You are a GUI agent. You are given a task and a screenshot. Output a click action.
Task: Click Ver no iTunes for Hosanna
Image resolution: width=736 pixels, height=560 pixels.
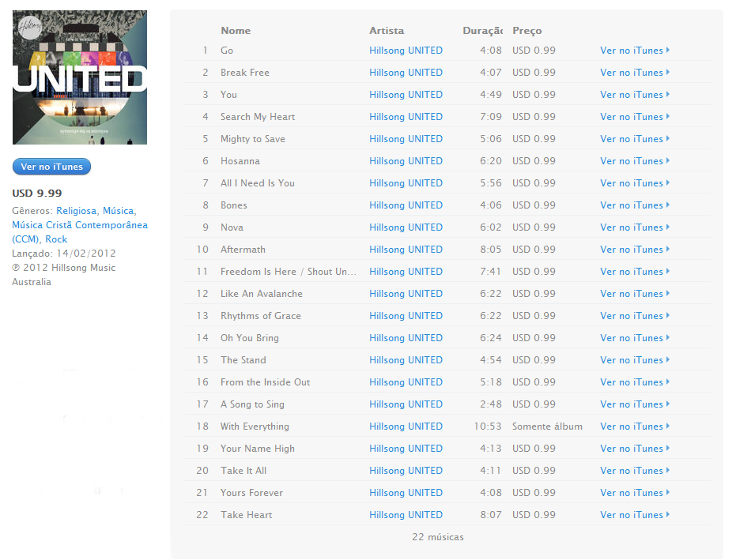pyautogui.click(x=635, y=161)
